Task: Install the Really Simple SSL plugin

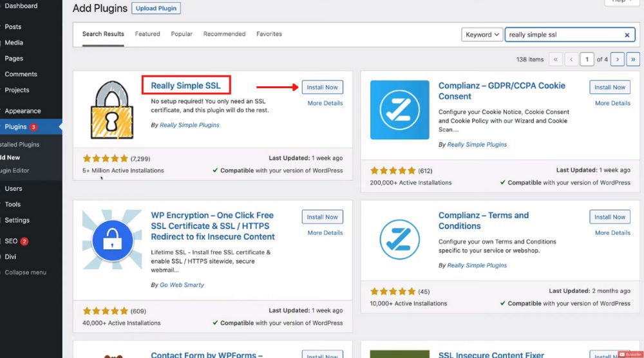Action: 323,87
